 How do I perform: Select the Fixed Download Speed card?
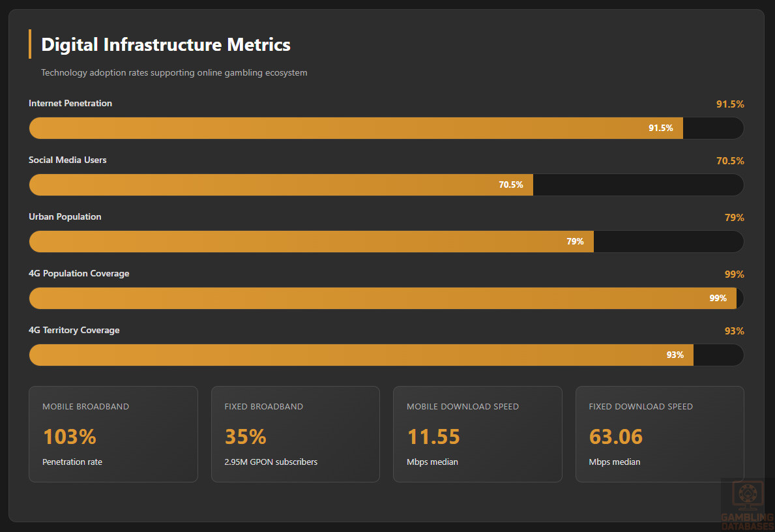[x=660, y=434]
